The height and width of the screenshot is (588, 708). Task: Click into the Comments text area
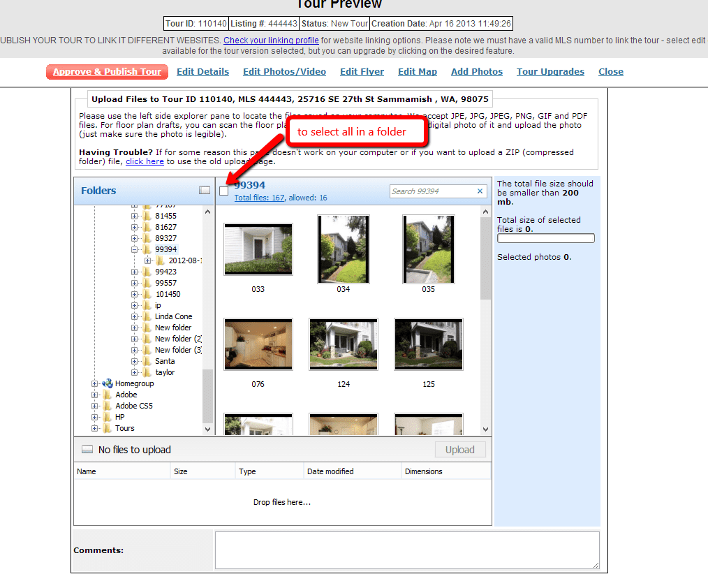pyautogui.click(x=406, y=550)
